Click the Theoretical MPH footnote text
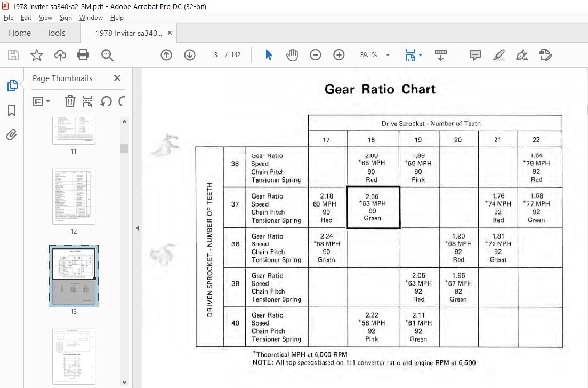The height and width of the screenshot is (388, 588). click(300, 354)
